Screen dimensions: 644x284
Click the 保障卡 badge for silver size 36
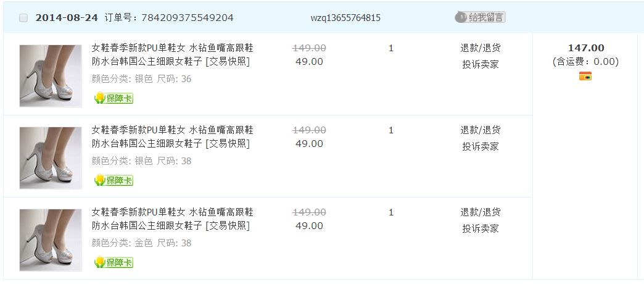(x=114, y=98)
